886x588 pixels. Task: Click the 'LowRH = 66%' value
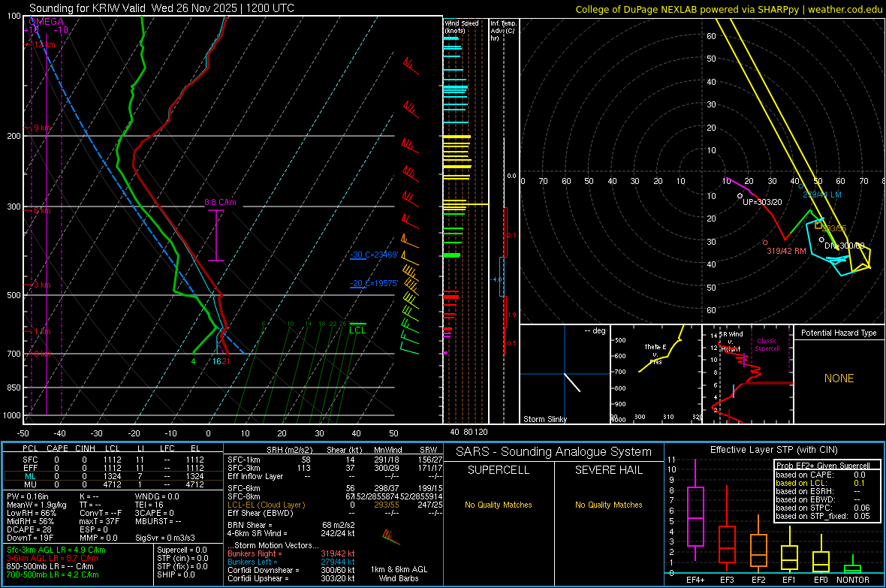click(31, 513)
